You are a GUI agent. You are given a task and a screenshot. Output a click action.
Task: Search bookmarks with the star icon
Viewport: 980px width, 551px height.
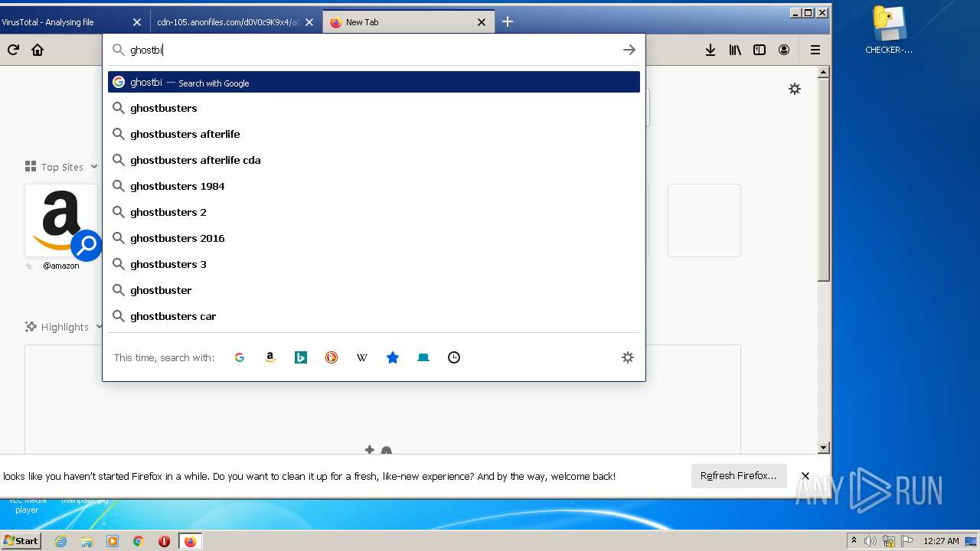click(393, 357)
